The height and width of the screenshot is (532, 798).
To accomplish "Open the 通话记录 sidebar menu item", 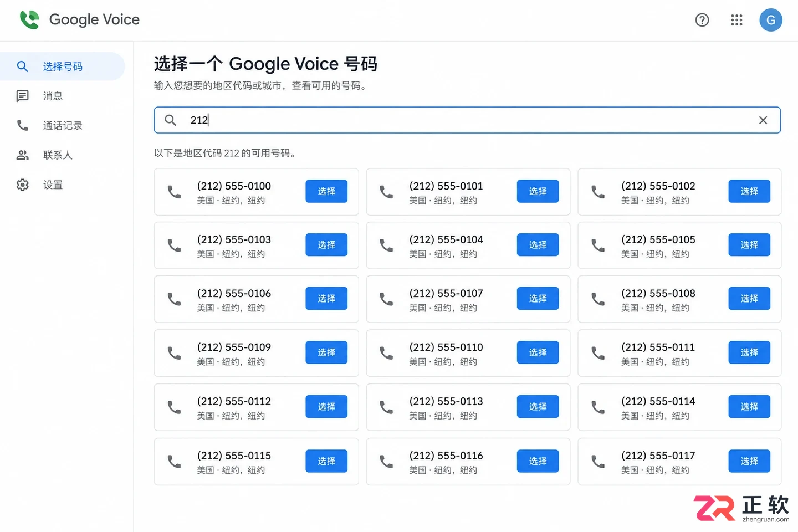I will 63,125.
